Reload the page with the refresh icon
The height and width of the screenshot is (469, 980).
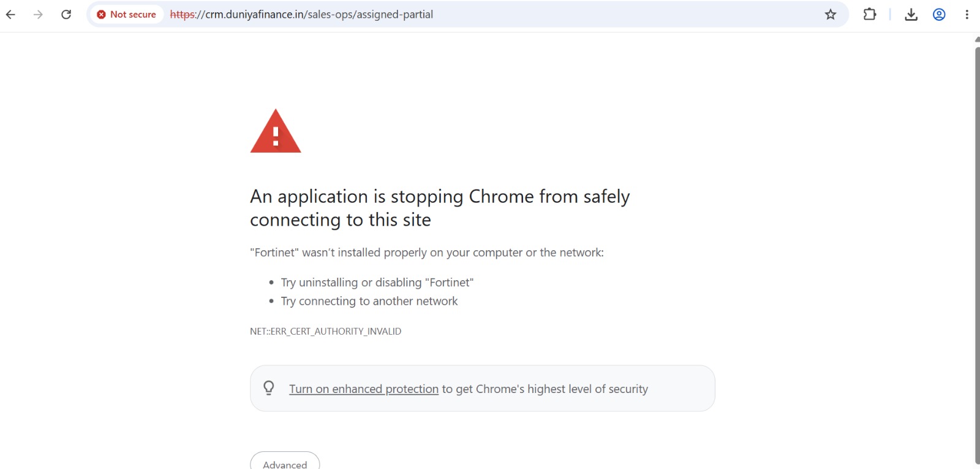(66, 14)
